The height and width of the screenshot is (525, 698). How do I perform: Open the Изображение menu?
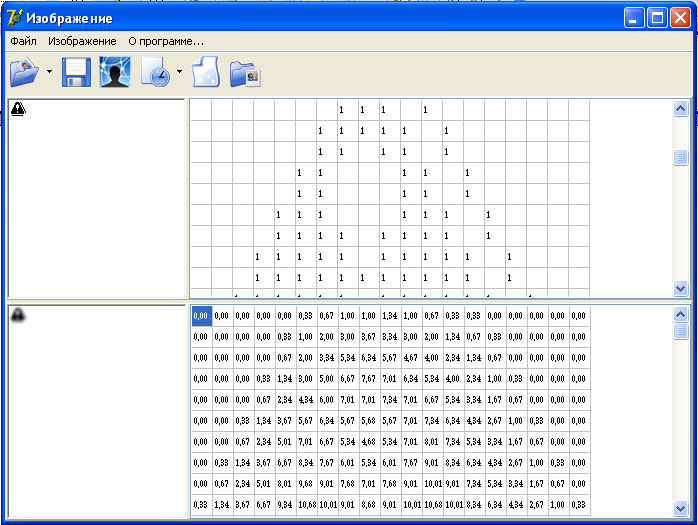(x=82, y=41)
